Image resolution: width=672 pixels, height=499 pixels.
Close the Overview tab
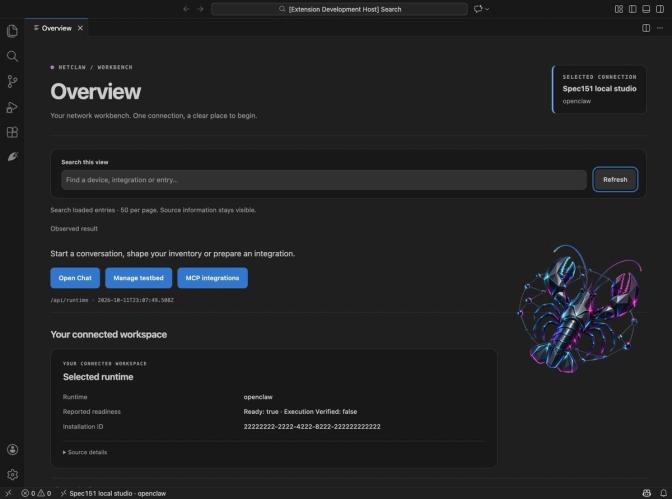(x=80, y=28)
